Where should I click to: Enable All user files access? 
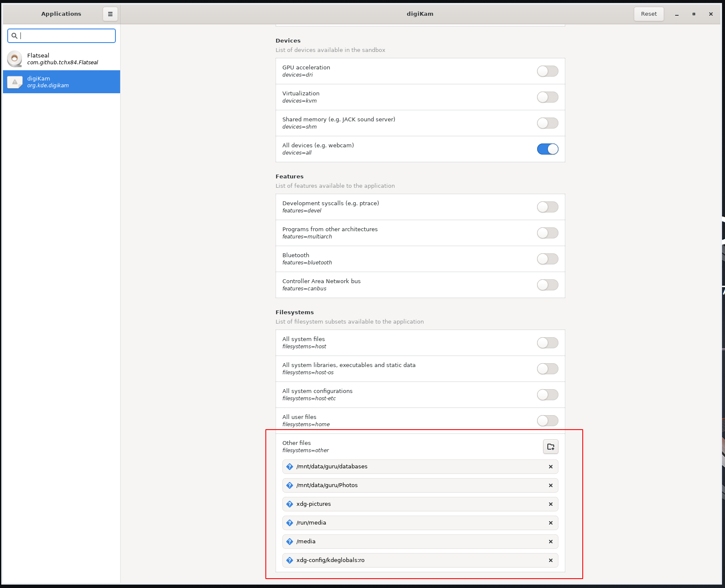coord(547,421)
